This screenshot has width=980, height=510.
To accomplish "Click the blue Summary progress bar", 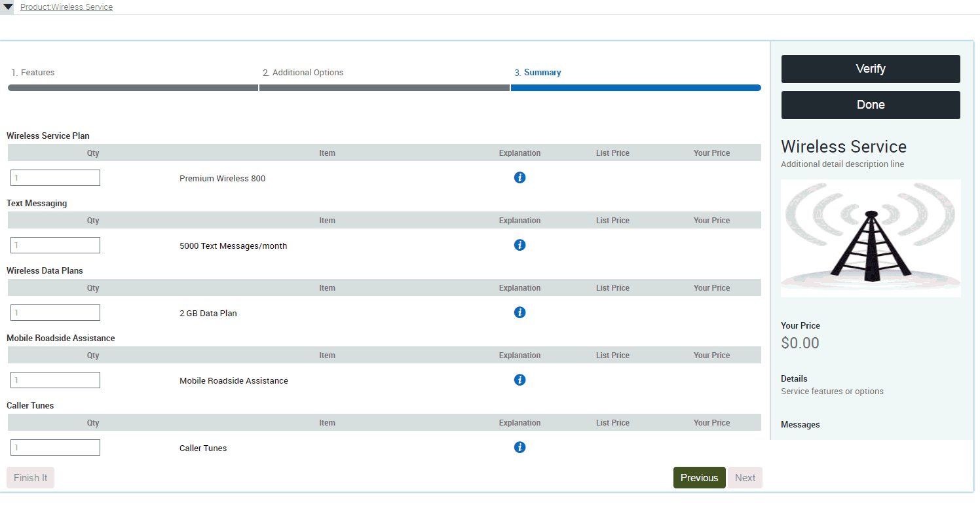I will [x=635, y=87].
